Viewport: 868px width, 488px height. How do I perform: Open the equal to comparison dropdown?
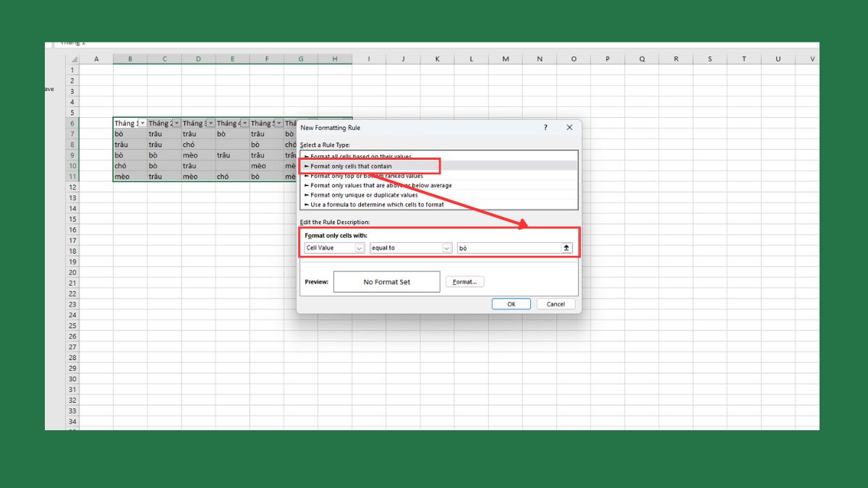(x=448, y=247)
